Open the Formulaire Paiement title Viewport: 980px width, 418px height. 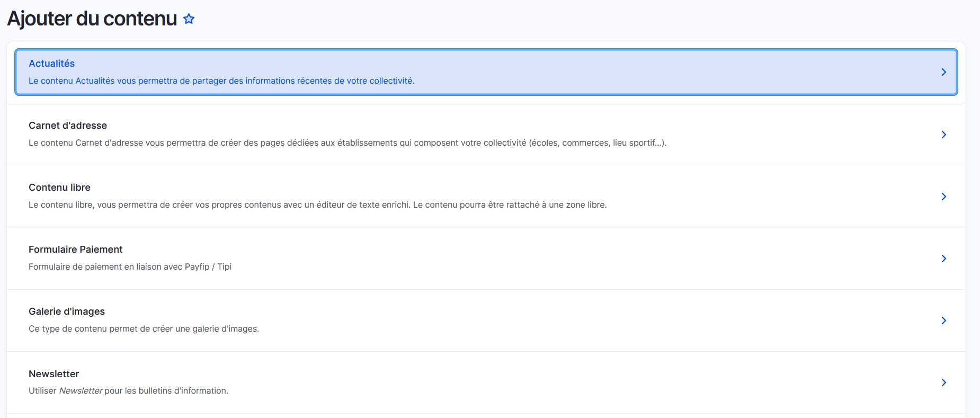tap(75, 250)
